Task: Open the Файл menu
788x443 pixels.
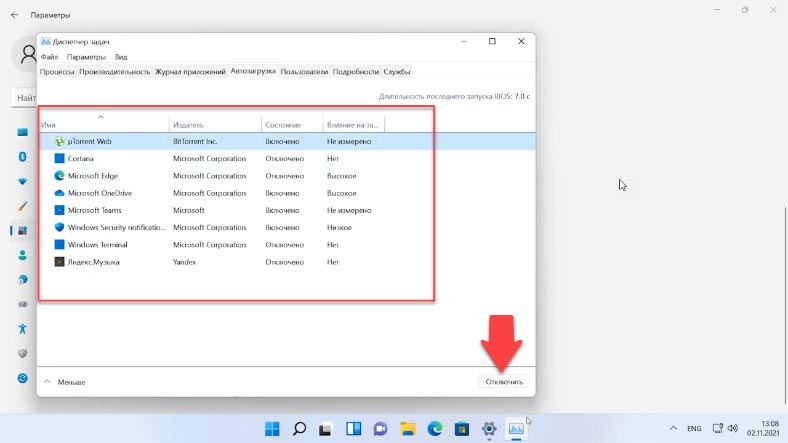Action: (x=49, y=57)
